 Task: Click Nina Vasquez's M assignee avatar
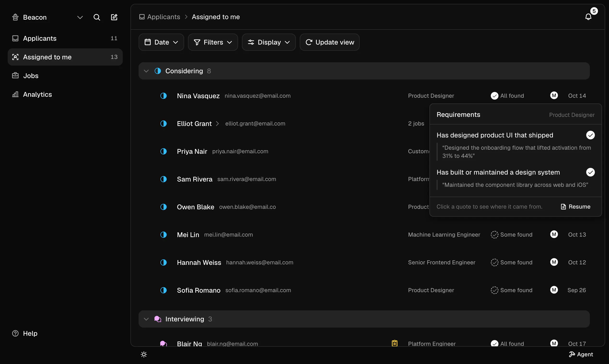pyautogui.click(x=554, y=95)
